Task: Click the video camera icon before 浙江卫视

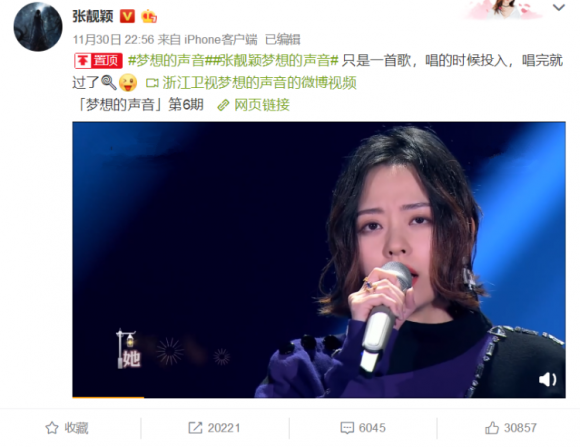Action: (152, 83)
